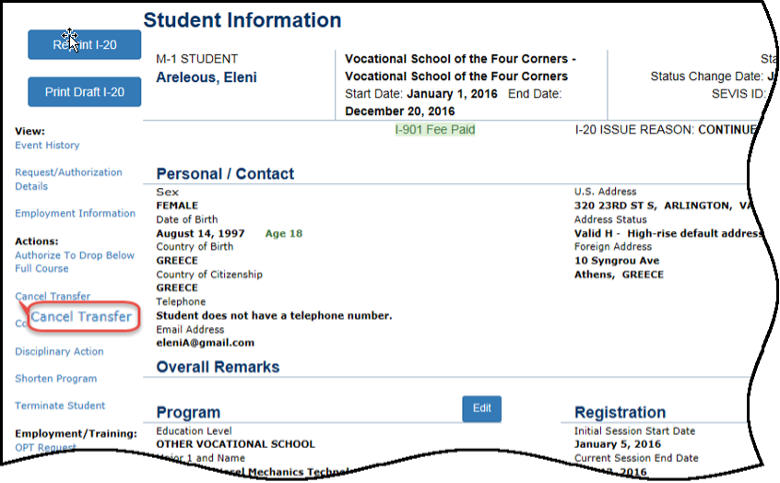This screenshot has height=483, width=780.
Task: Open the Disciplinary Action link
Action: (59, 352)
